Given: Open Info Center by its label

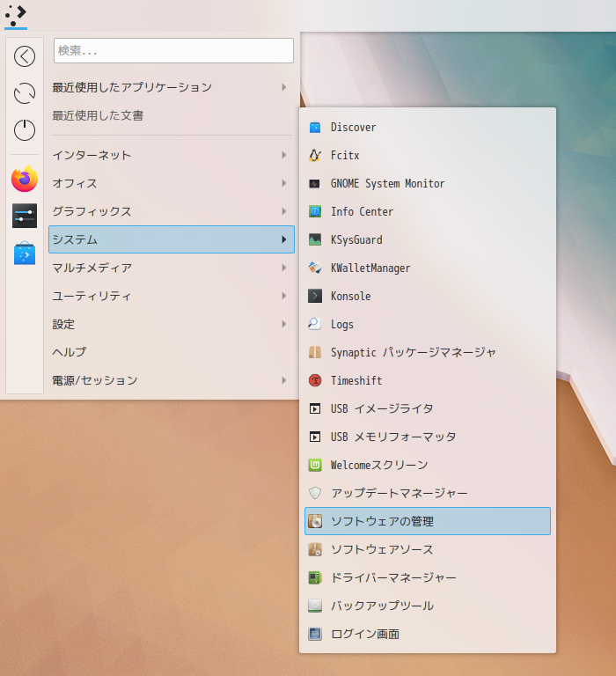Looking at the screenshot, I should (362, 211).
